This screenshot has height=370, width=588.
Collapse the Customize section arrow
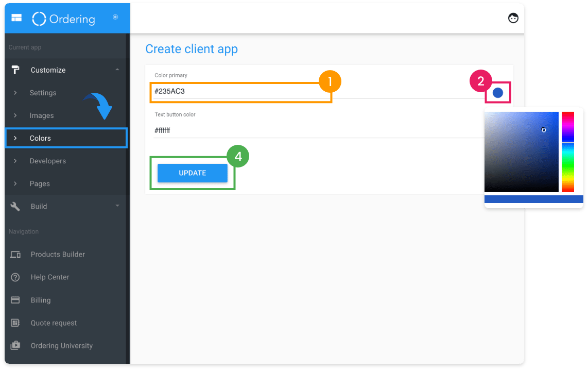[117, 70]
